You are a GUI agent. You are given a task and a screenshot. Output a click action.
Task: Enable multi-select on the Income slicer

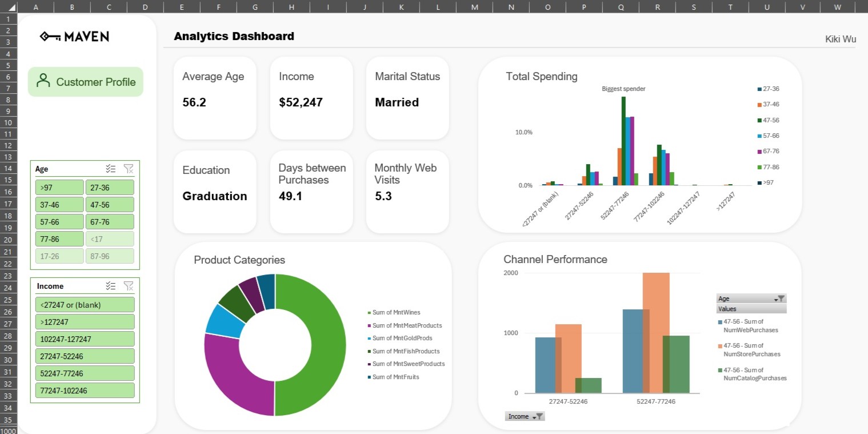[112, 286]
